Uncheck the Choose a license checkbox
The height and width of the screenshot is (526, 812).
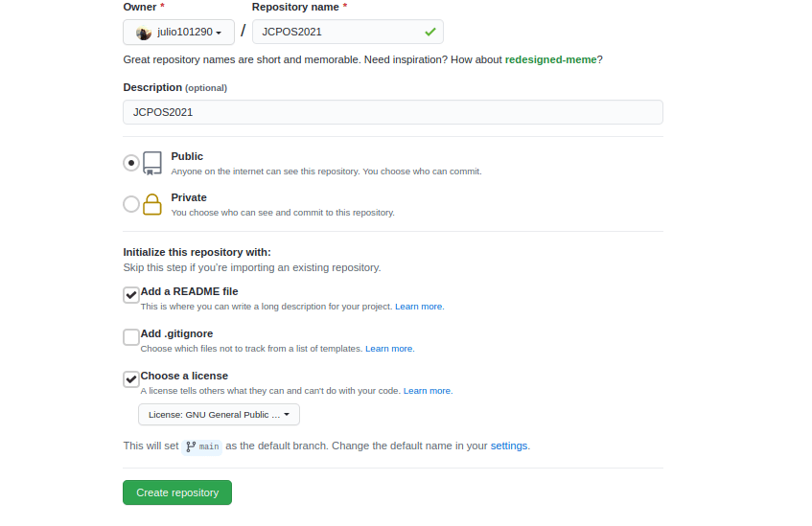(131, 379)
